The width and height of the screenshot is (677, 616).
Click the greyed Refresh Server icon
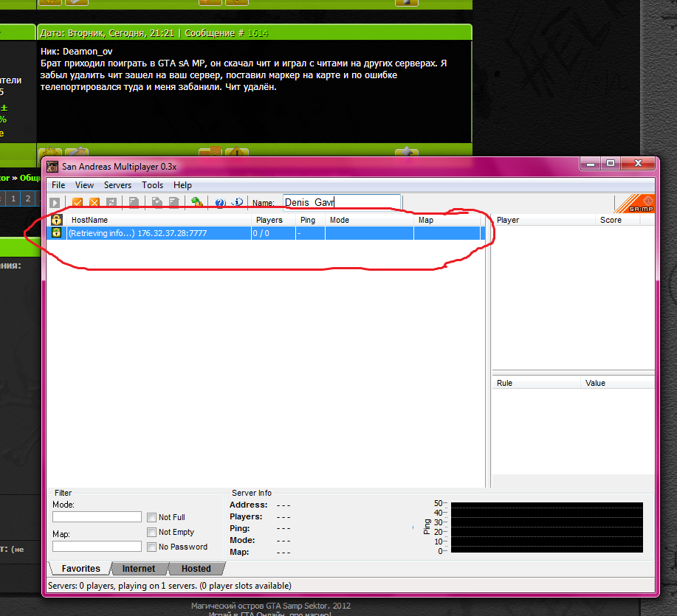coord(111,202)
